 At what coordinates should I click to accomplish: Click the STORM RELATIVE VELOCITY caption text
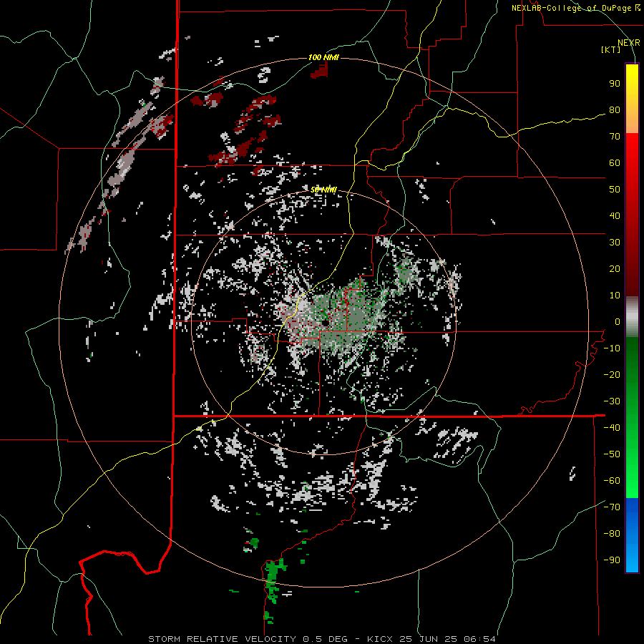(x=223, y=639)
